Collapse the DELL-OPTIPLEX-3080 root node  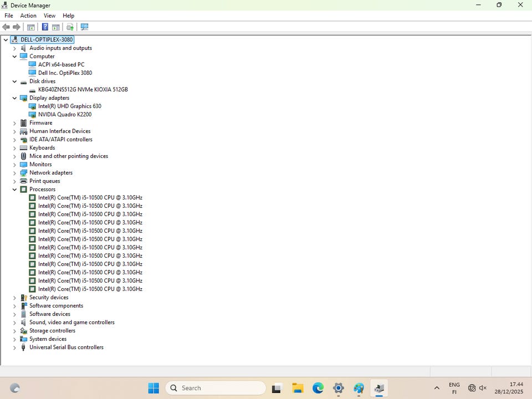point(6,40)
